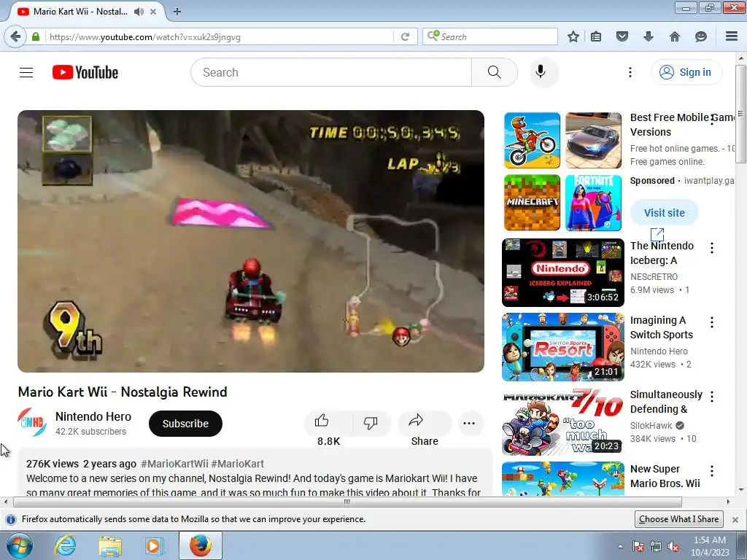This screenshot has width=747, height=560.
Task: Open the Windows Start menu
Action: [19, 545]
